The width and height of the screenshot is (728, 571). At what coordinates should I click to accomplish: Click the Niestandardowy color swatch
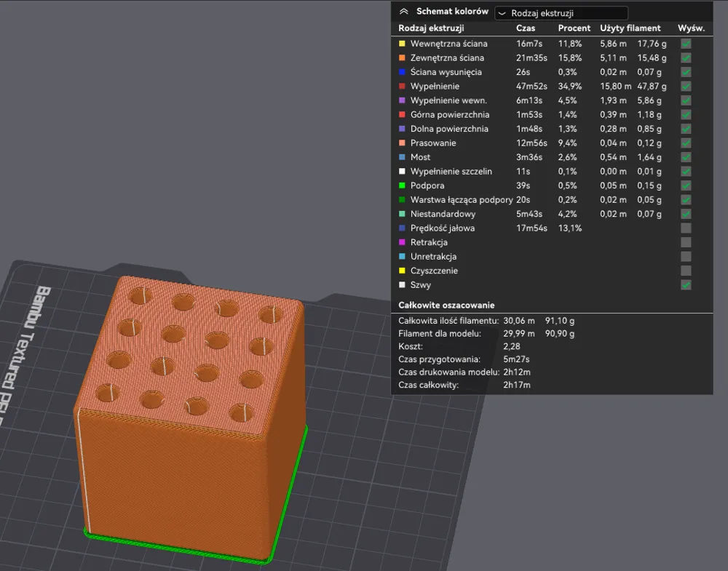[x=402, y=214]
